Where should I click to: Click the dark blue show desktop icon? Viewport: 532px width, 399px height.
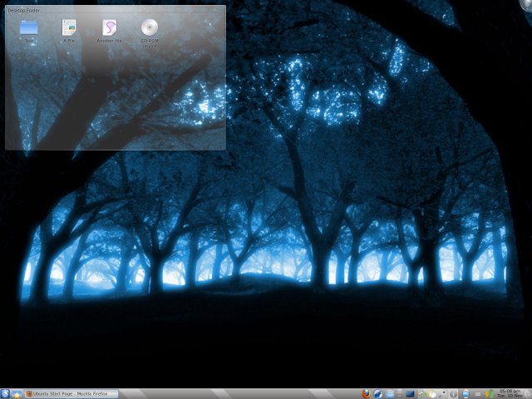tap(410, 394)
